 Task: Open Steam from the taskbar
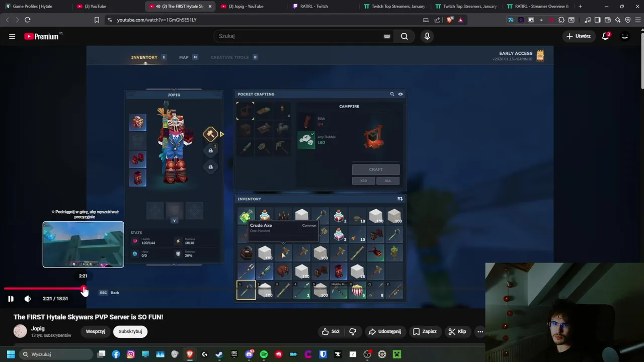pos(219,354)
